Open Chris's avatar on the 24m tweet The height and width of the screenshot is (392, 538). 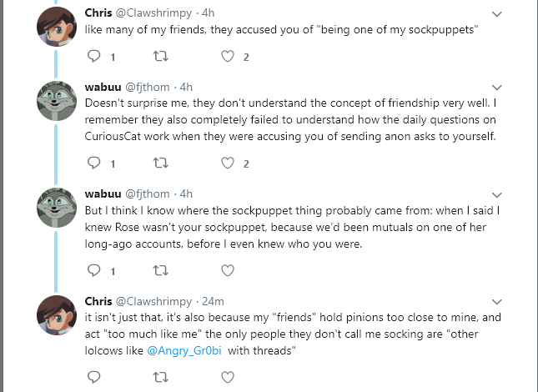(x=57, y=314)
